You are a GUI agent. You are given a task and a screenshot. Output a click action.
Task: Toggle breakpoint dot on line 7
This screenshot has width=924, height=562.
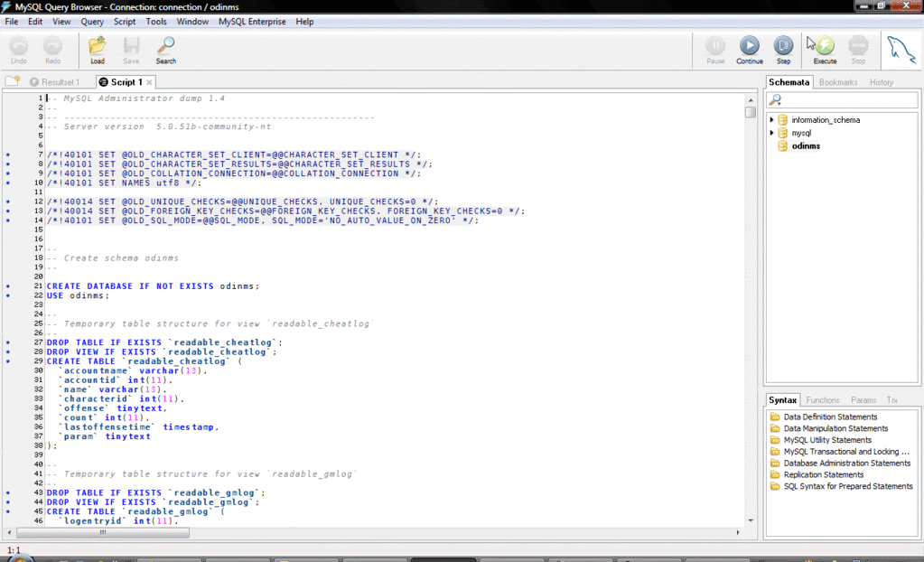[x=8, y=155]
